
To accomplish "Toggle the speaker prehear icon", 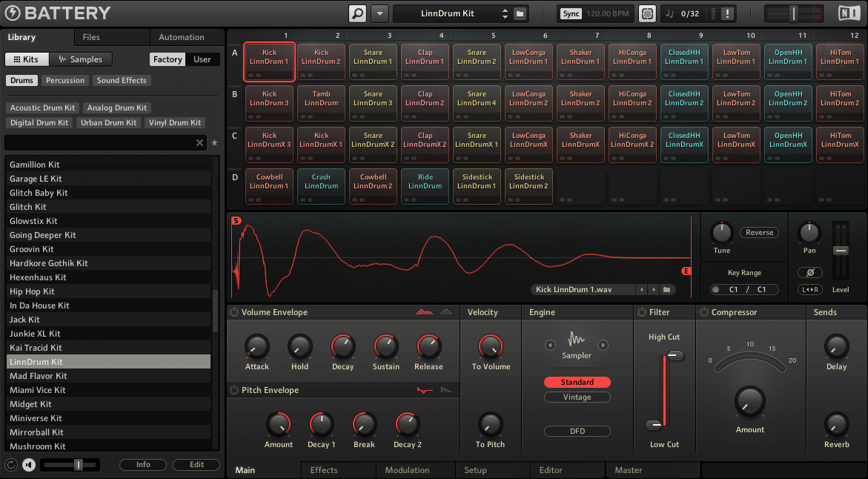I will (x=29, y=465).
